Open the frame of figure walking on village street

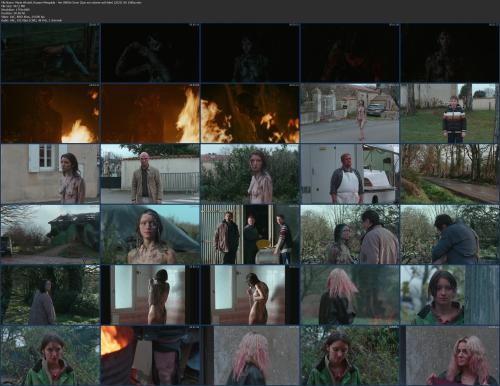[x=350, y=113]
